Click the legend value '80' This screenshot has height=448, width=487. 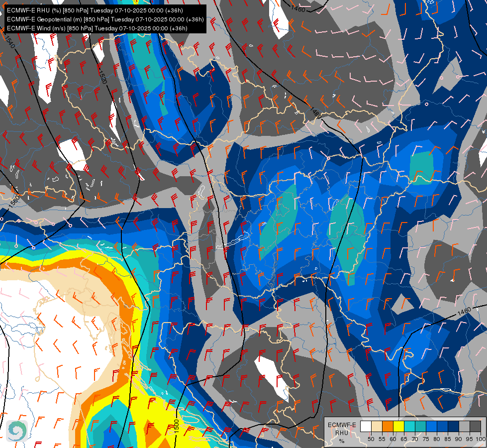(x=437, y=440)
